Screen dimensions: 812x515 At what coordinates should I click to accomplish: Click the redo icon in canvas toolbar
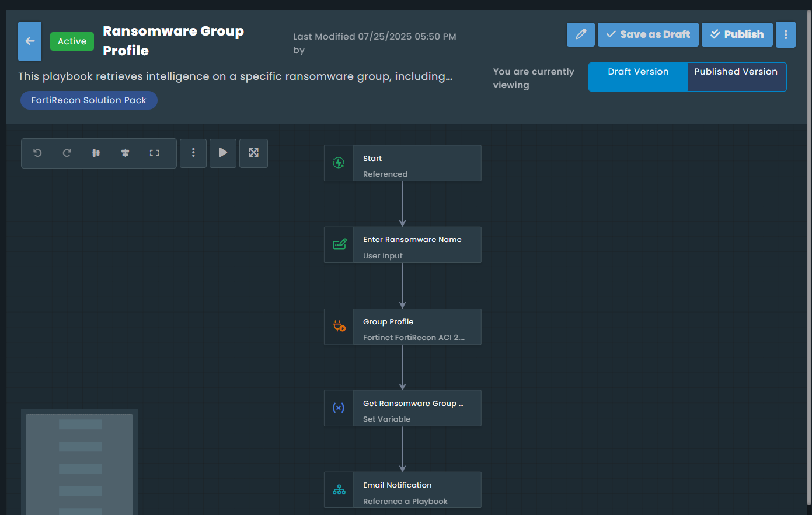[67, 153]
